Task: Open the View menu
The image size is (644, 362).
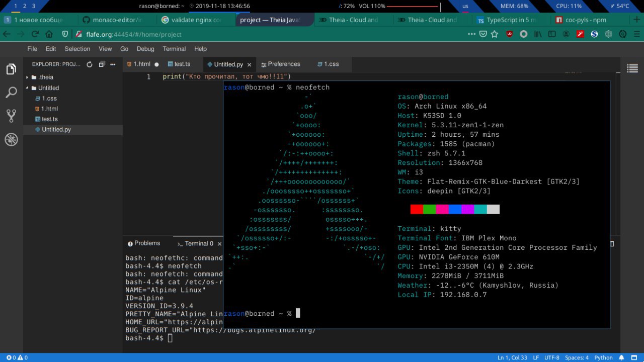Action: click(105, 49)
